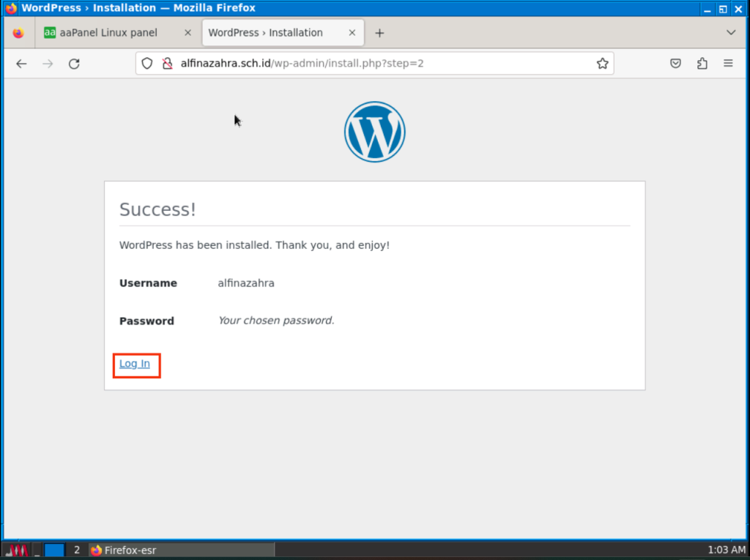The height and width of the screenshot is (560, 750).
Task: Click the insecure connection padlock icon
Action: tap(166, 64)
